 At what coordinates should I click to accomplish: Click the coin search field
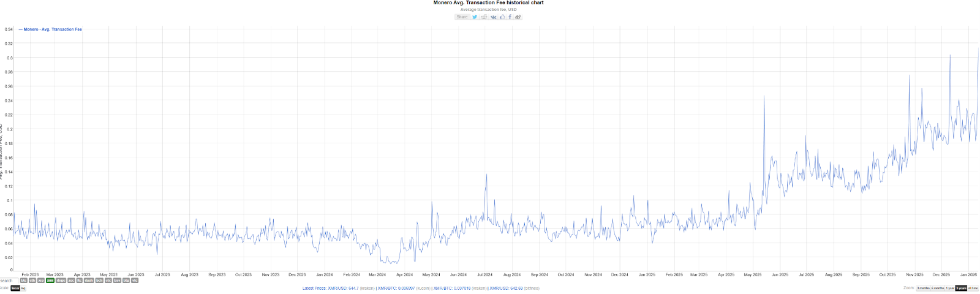(x=7, y=281)
